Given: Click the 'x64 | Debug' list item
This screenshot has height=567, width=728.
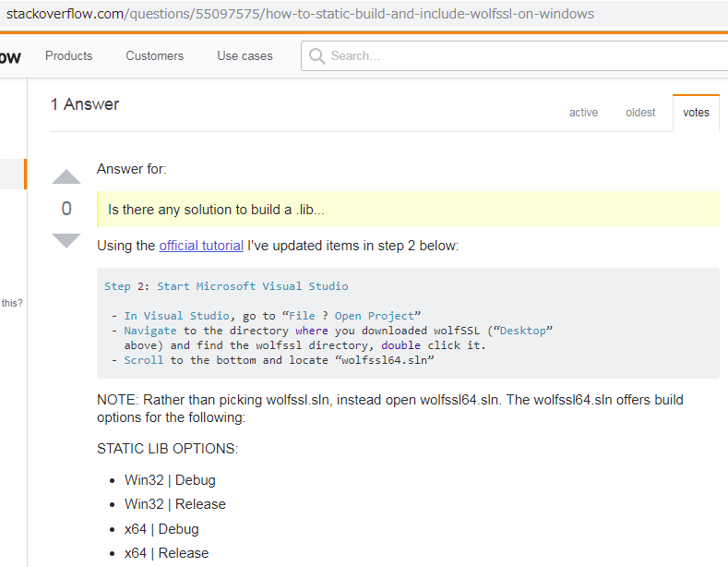Looking at the screenshot, I should [x=161, y=529].
